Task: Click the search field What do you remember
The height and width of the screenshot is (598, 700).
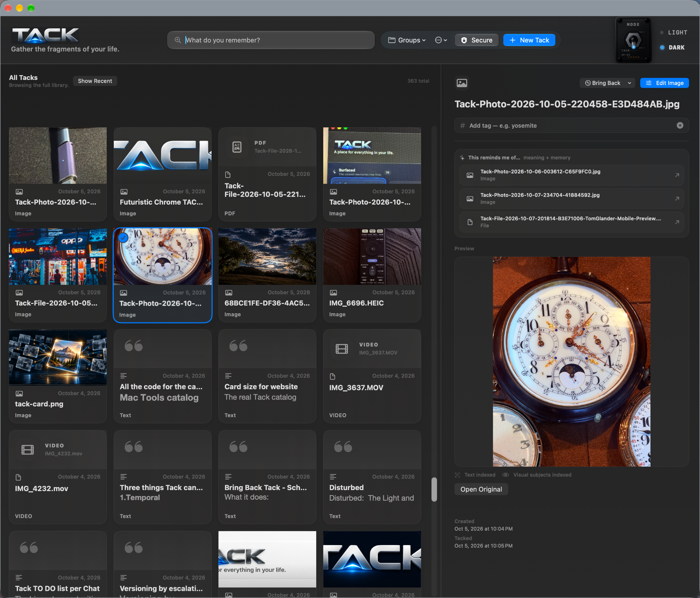Action: 271,40
